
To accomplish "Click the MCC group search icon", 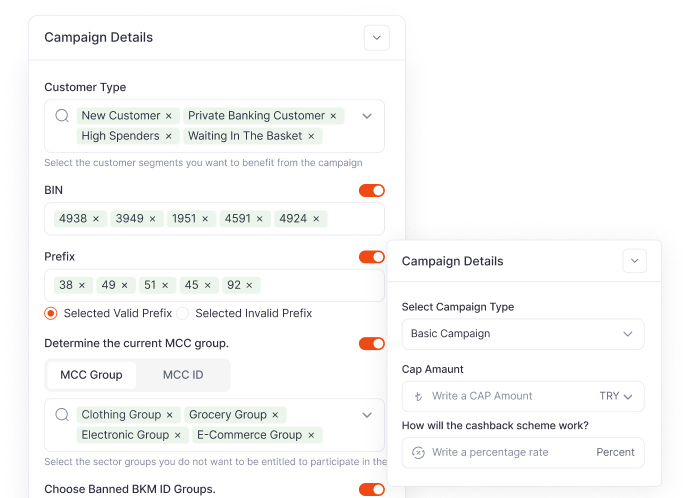I will (62, 415).
